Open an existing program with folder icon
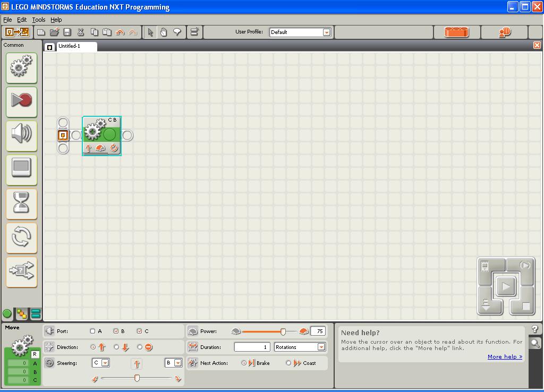The image size is (544, 392). click(x=54, y=32)
